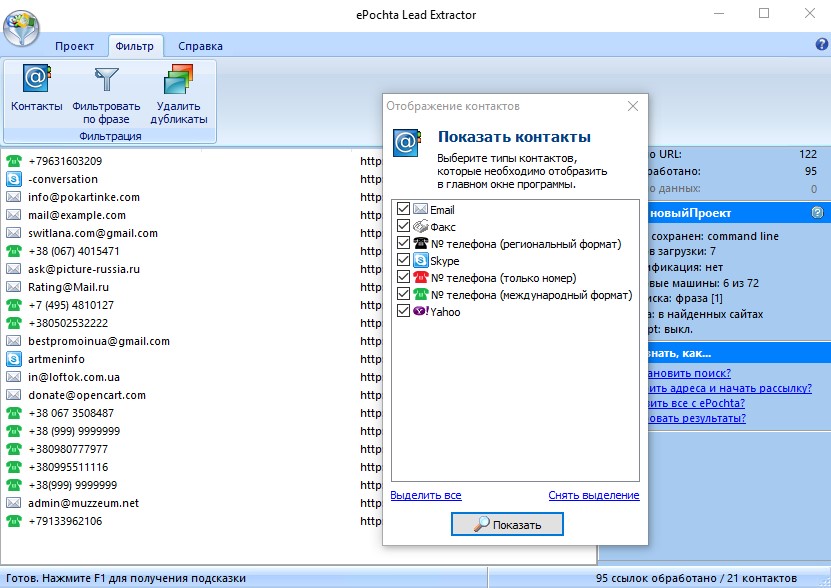831x588 pixels.
Task: Toggle № телефона (международный формат) checkbox
Action: coord(403,293)
